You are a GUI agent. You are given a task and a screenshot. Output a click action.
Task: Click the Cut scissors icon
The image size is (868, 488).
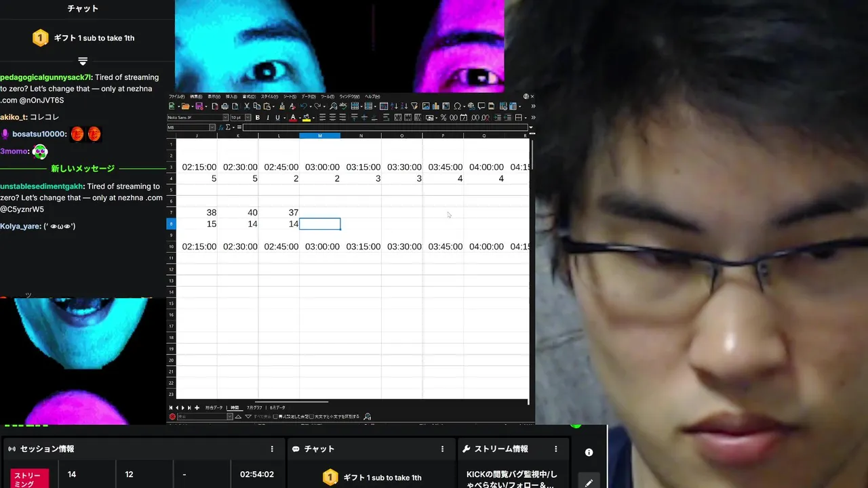tap(246, 106)
